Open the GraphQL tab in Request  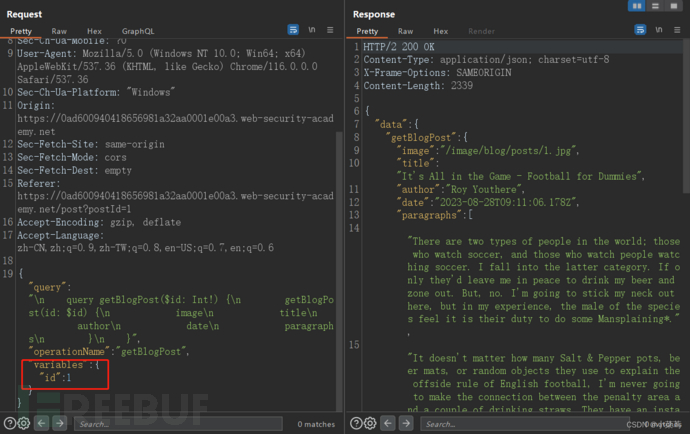tap(138, 31)
